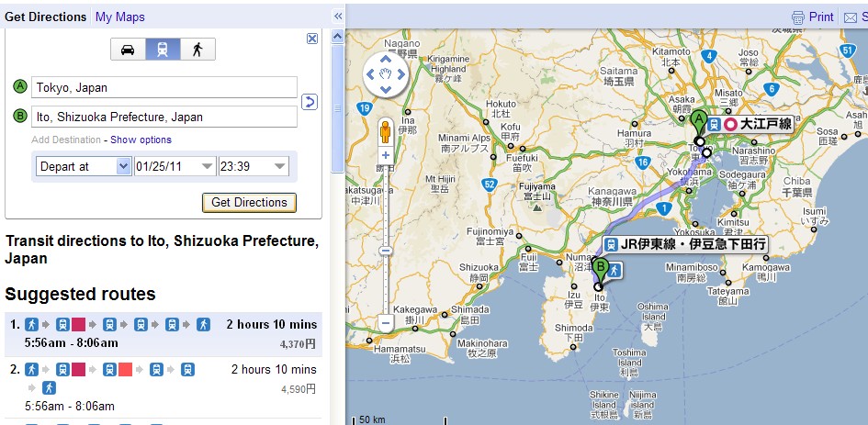The height and width of the screenshot is (425, 868).
Task: Open the 01/25/11 date dropdown
Action: 175,166
